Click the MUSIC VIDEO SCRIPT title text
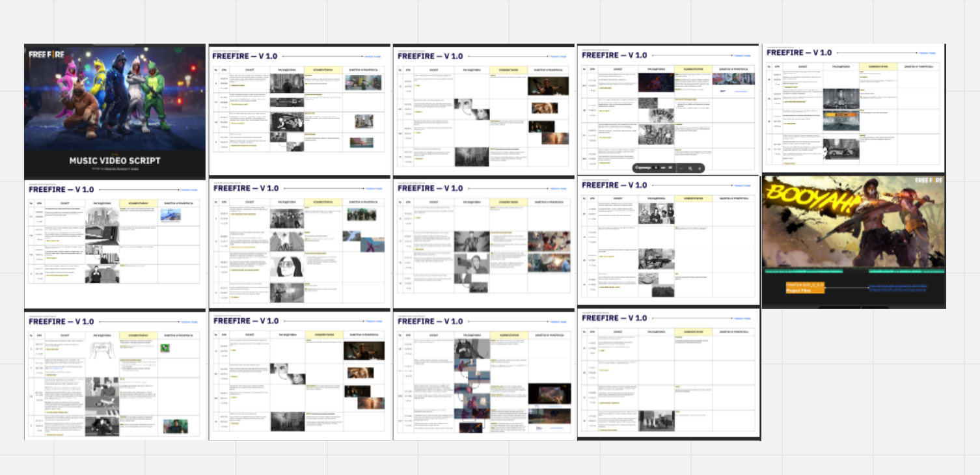 pyautogui.click(x=115, y=160)
